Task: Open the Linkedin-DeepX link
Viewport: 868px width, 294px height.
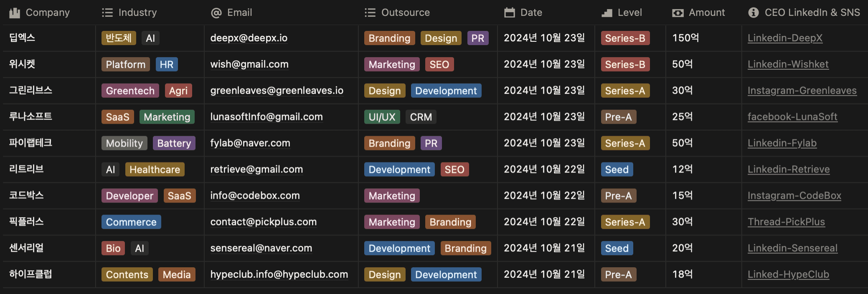Action: [785, 38]
